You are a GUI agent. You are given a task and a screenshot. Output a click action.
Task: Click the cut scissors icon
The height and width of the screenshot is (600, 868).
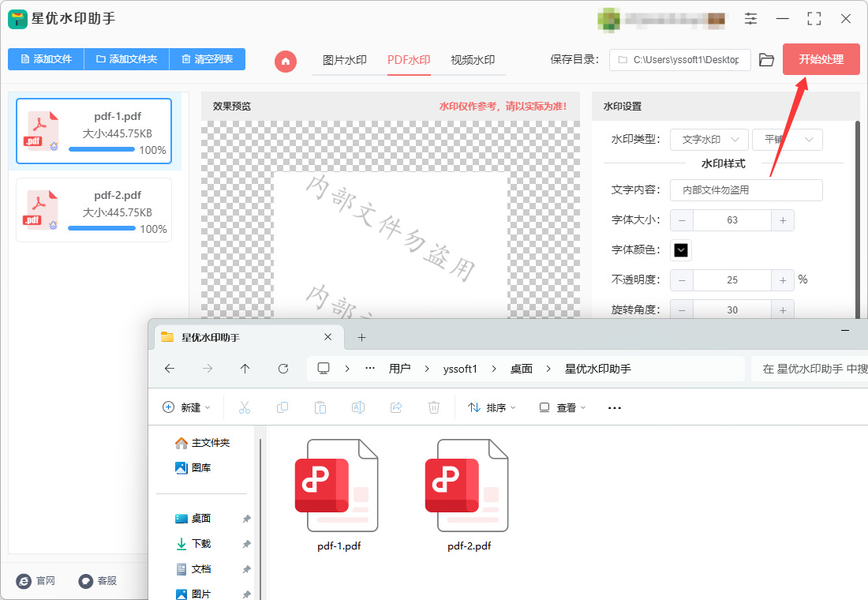244,407
